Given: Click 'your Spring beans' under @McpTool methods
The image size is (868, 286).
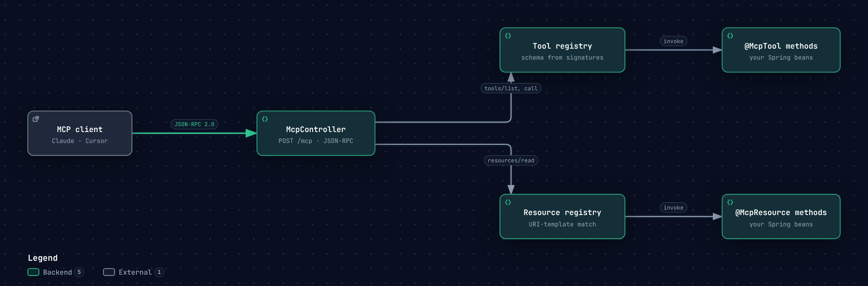Looking at the screenshot, I should pyautogui.click(x=781, y=57).
